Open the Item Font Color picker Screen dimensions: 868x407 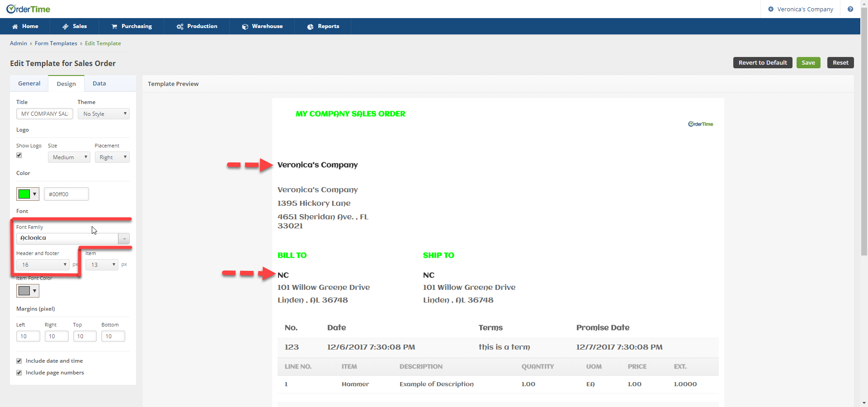(28, 291)
